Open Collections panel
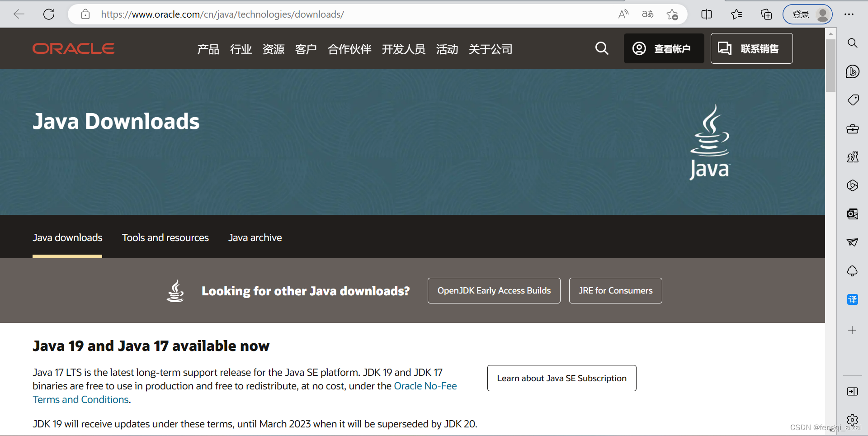This screenshot has width=868, height=436. [766, 14]
